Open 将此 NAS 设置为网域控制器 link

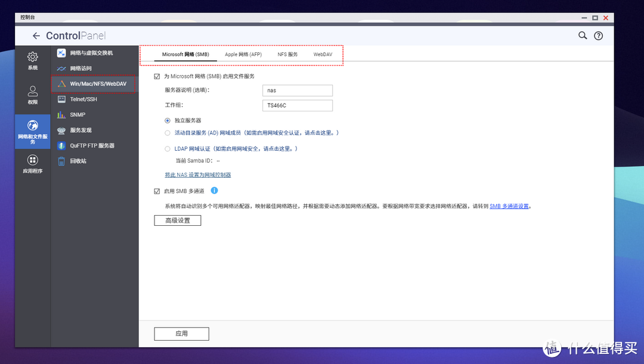tap(198, 175)
